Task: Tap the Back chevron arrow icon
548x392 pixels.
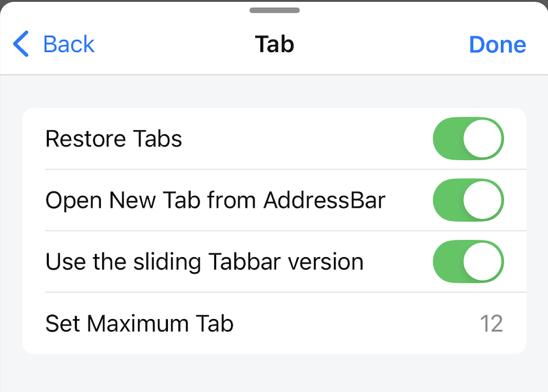Action: [21, 44]
